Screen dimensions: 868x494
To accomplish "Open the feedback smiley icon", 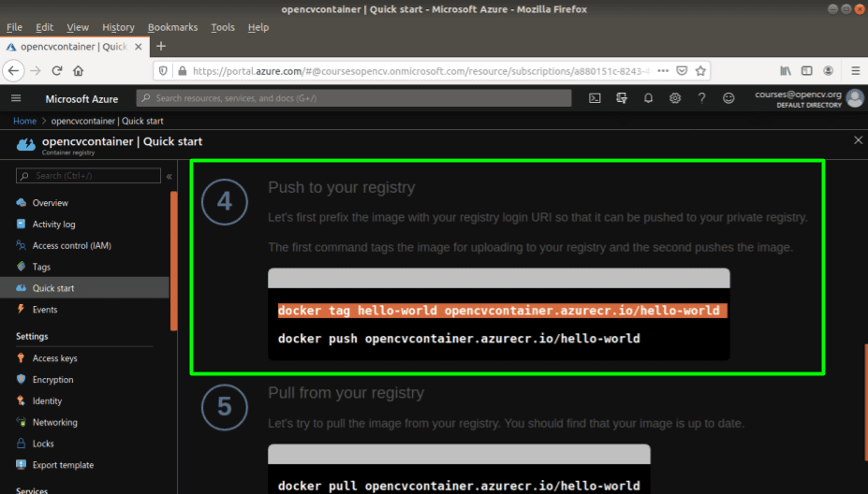I will (x=728, y=98).
